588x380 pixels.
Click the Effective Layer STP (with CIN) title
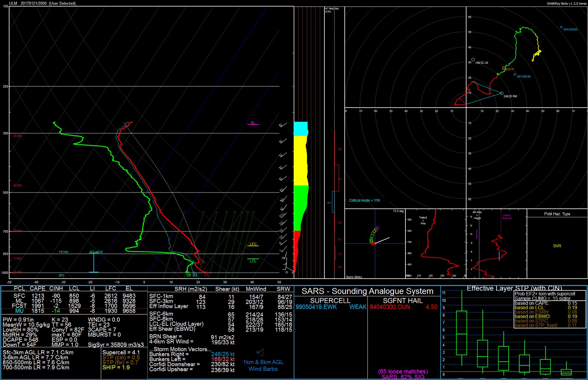coord(514,288)
